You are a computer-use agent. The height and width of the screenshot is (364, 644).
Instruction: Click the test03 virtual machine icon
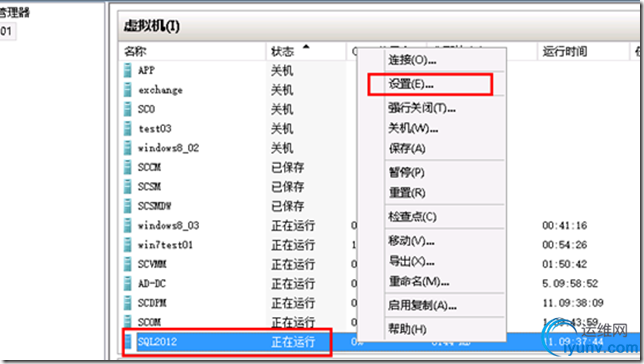point(128,128)
